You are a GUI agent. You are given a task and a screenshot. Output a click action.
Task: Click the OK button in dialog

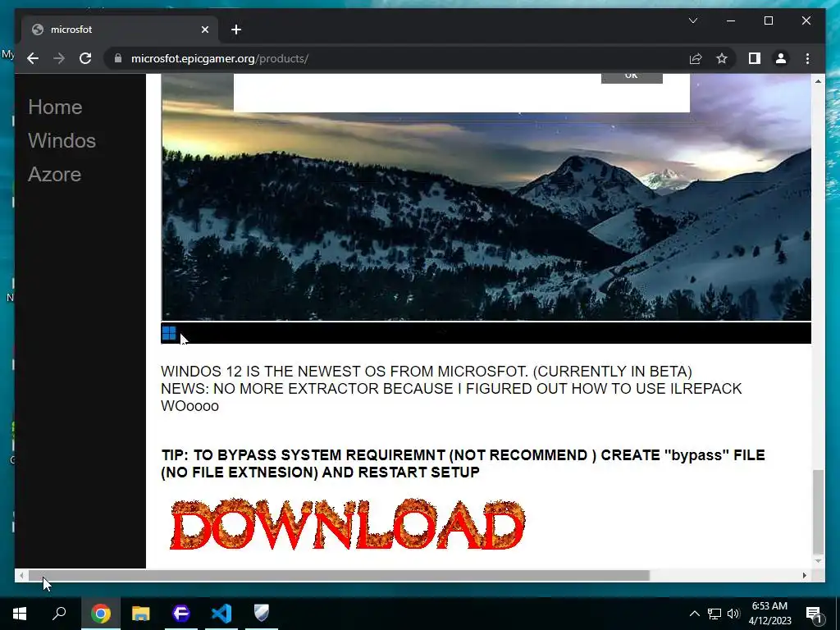pyautogui.click(x=632, y=78)
